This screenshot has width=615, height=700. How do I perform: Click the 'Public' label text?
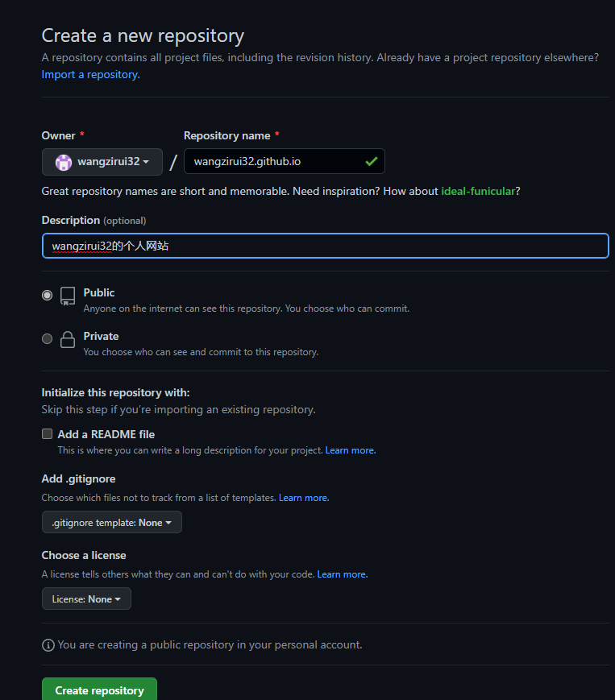click(99, 293)
